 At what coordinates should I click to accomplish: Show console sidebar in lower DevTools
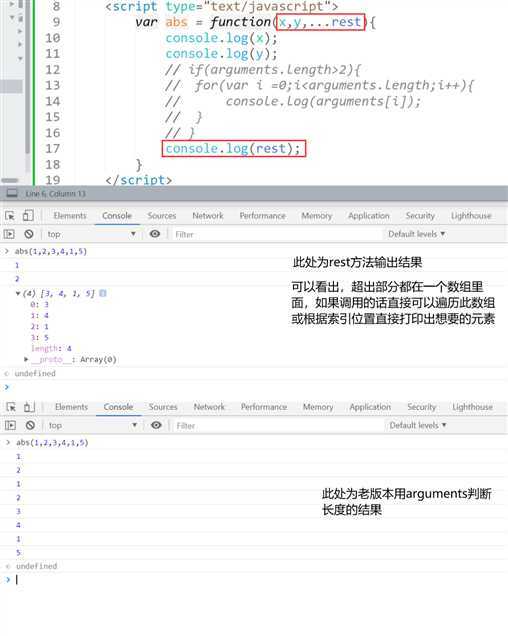(10, 425)
